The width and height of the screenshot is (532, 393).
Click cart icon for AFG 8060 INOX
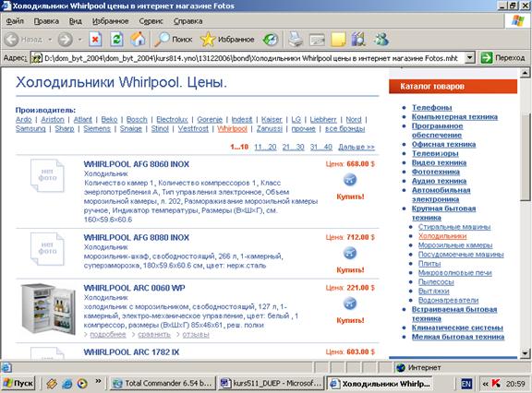point(350,180)
